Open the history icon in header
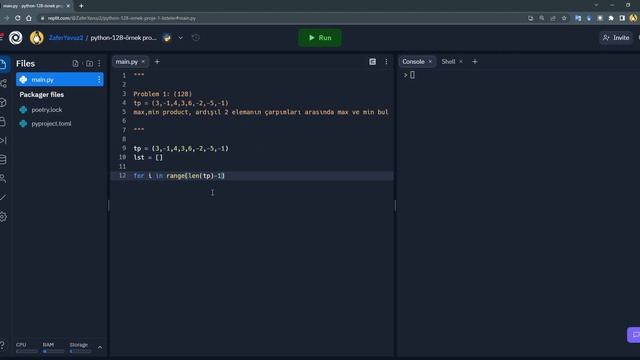 [x=196, y=38]
